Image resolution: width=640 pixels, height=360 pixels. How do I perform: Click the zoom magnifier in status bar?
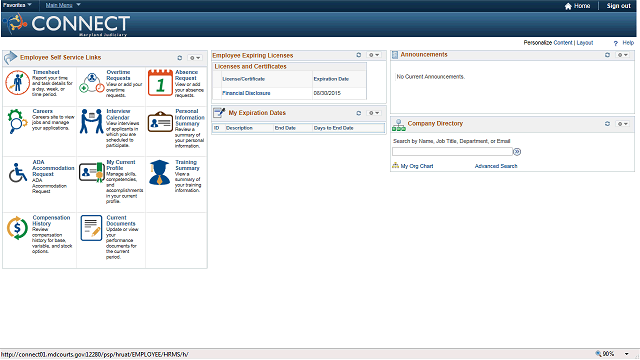pos(598,354)
